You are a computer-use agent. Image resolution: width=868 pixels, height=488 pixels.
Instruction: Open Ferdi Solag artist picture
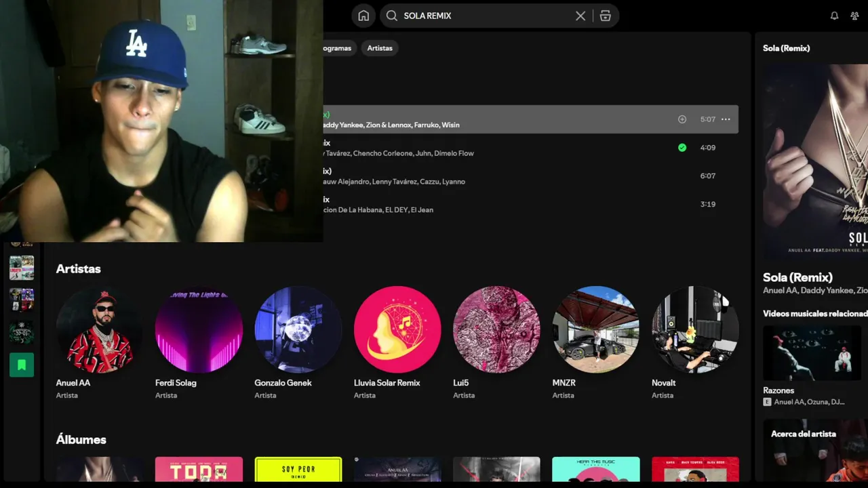click(199, 329)
